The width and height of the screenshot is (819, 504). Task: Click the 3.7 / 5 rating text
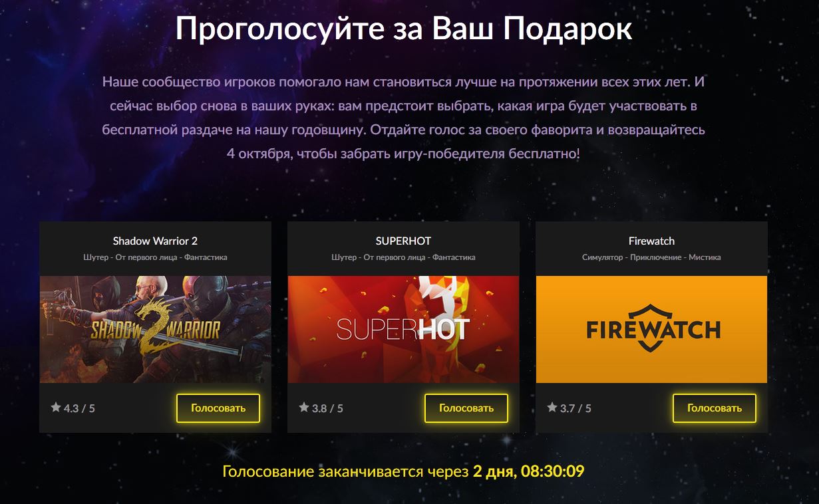(x=575, y=408)
